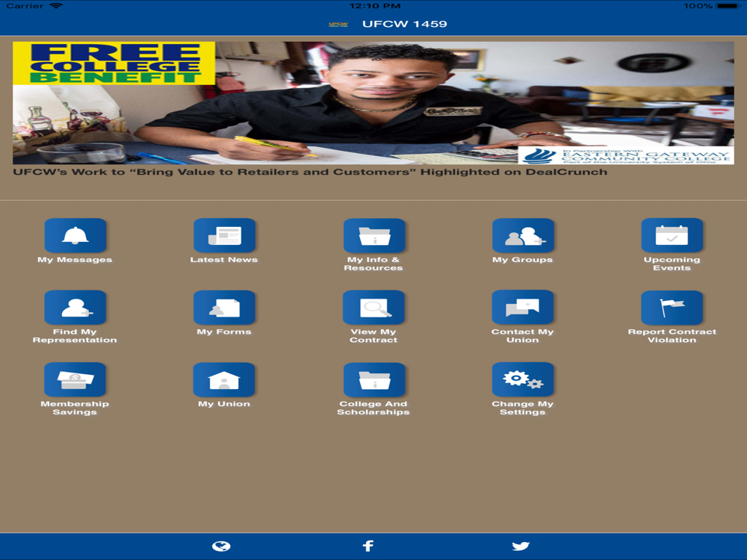Open the My Union house icon
The image size is (747, 560).
pos(224,379)
